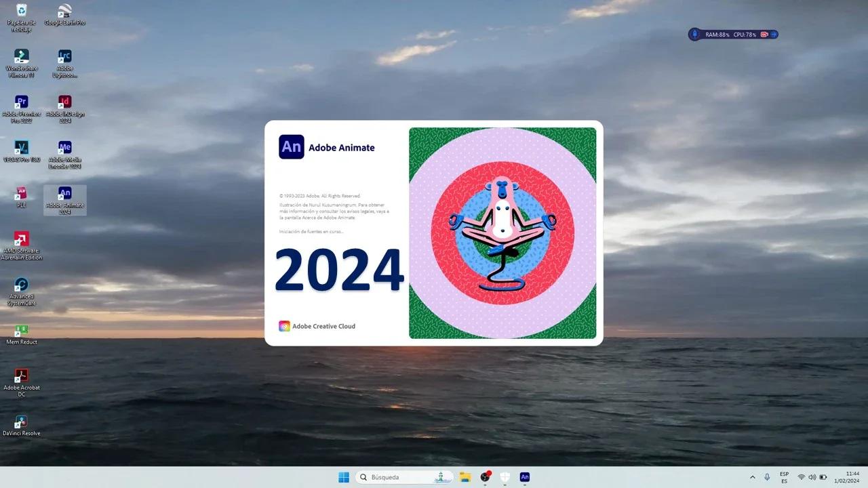
Task: Open the Start menu
Action: click(x=344, y=477)
